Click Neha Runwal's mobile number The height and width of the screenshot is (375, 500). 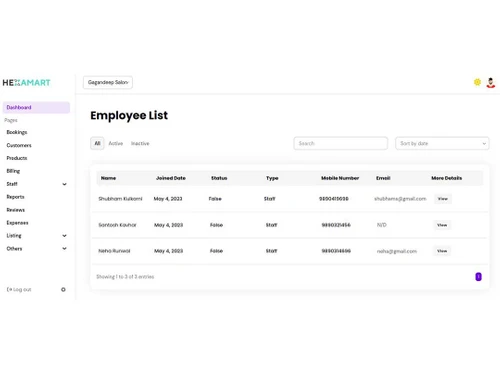[336, 251]
